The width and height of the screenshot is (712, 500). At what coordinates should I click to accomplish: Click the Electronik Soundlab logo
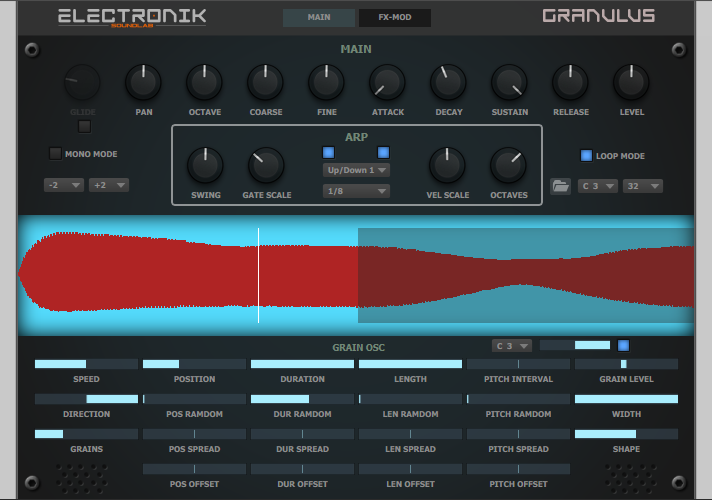pyautogui.click(x=132, y=17)
